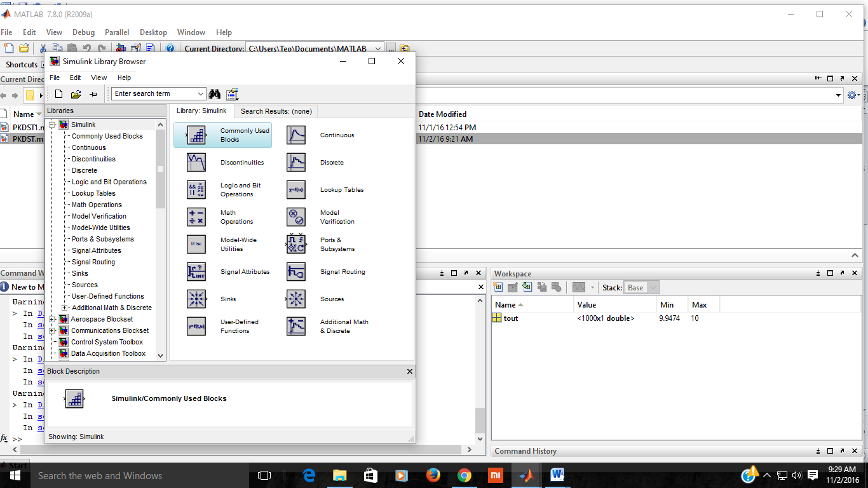Select the Model-Wide Utilities library icon
Screen dimensions: 868x488
(x=196, y=245)
